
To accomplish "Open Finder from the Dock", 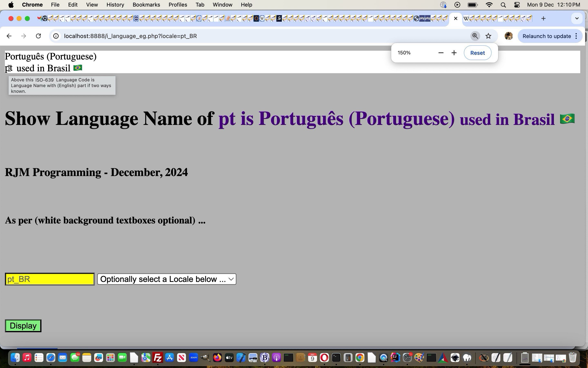I will pyautogui.click(x=15, y=358).
